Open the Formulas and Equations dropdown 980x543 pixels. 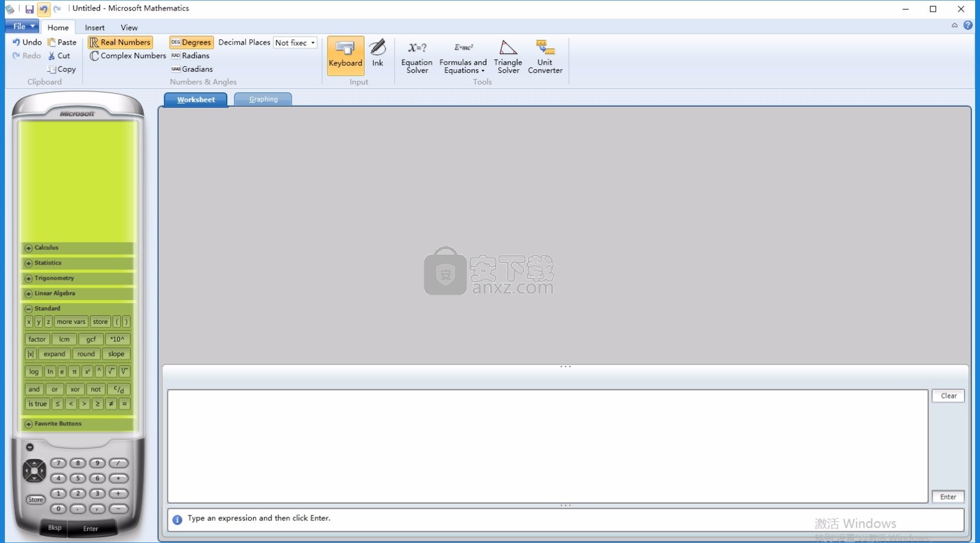(463, 57)
